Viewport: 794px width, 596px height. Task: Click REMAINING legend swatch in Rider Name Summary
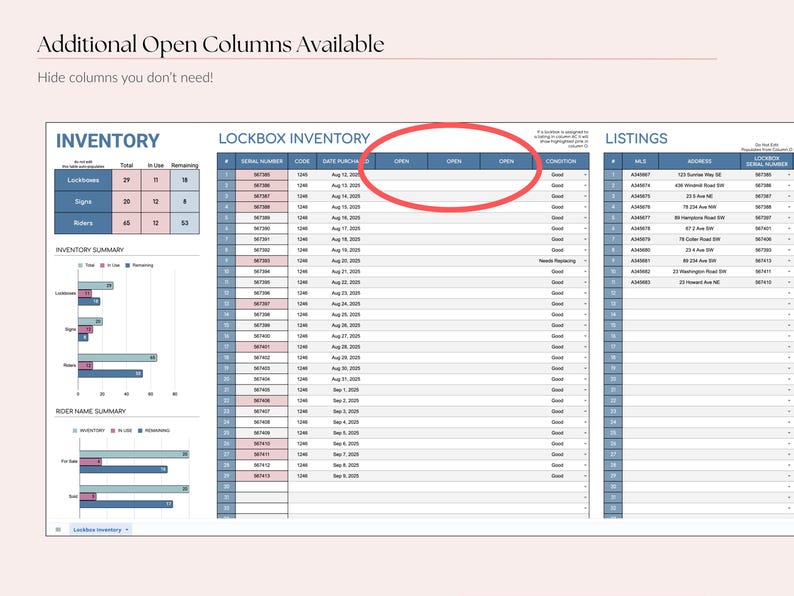coord(140,430)
